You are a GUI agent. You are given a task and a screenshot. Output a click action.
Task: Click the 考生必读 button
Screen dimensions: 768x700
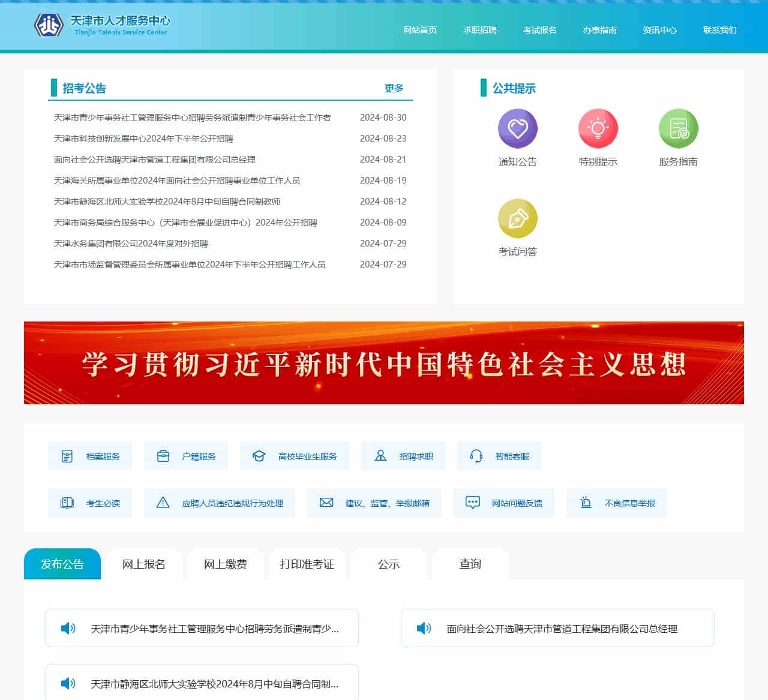[90, 503]
